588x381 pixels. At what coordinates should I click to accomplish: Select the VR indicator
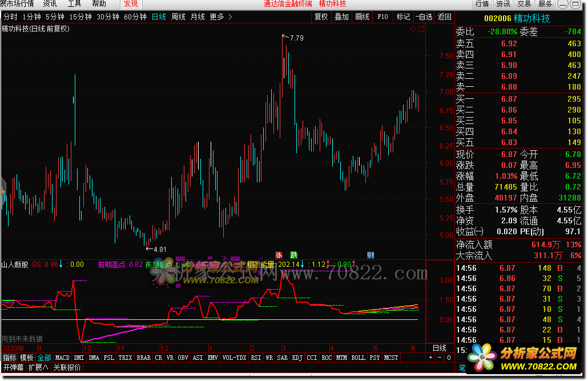(x=170, y=358)
